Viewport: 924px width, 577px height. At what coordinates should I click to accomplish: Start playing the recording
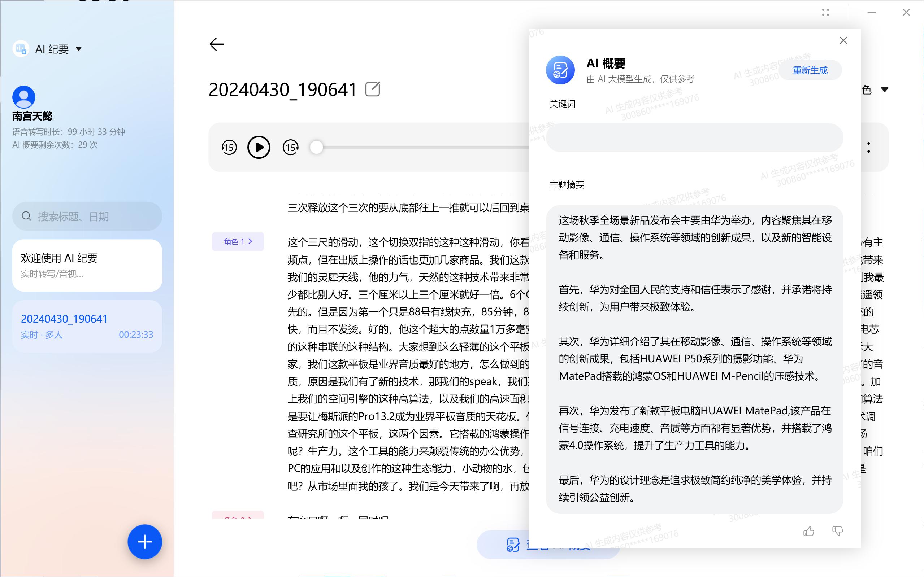click(259, 147)
